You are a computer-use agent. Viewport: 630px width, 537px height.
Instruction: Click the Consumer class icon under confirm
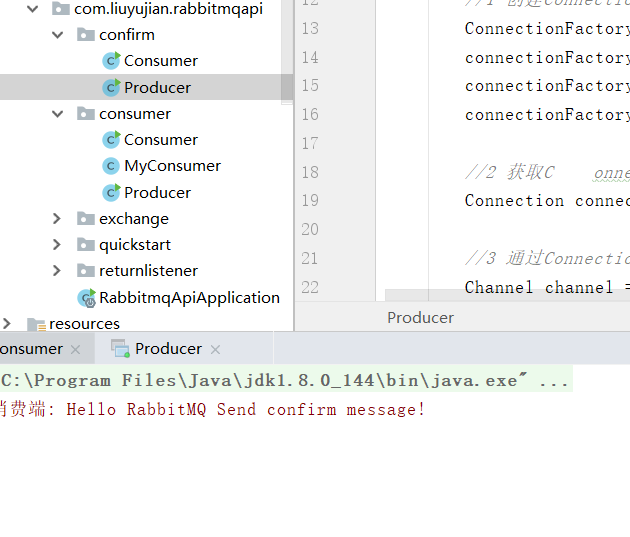coord(111,61)
